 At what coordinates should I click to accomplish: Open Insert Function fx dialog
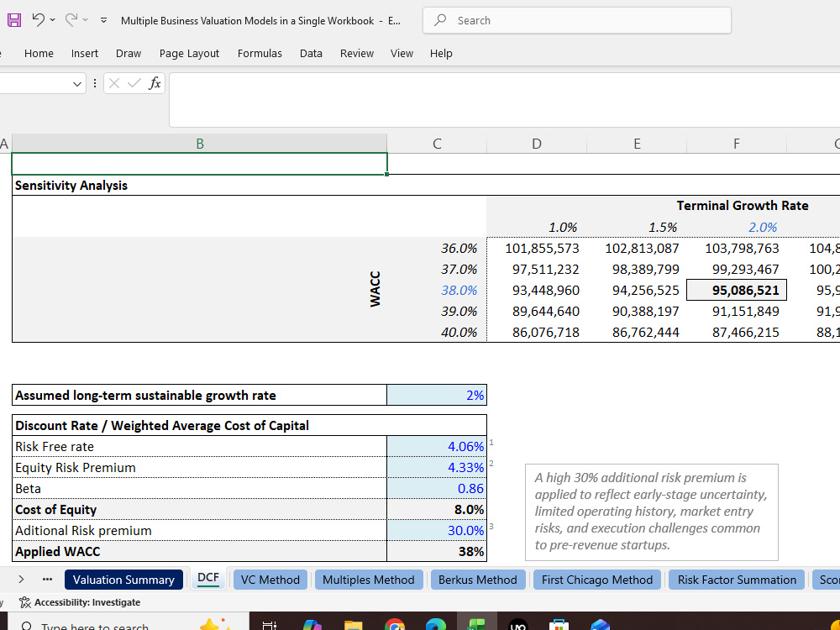(155, 83)
